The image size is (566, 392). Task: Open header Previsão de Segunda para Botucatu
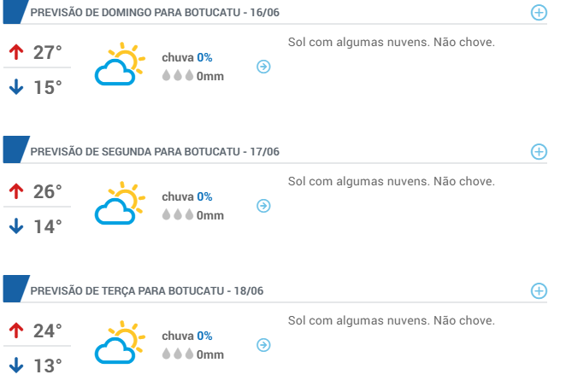tap(155, 152)
